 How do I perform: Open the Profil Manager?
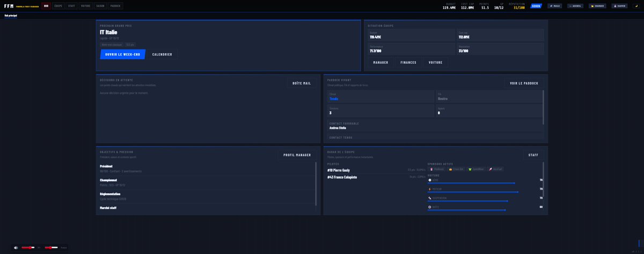coord(297,155)
